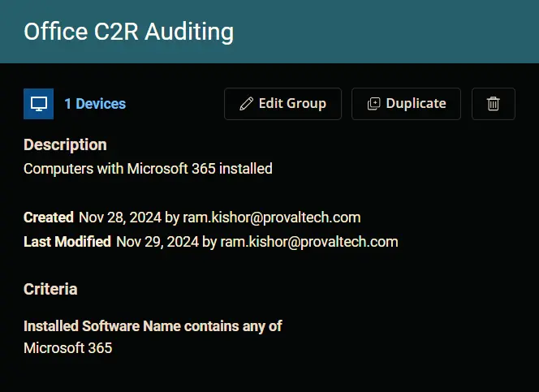Click the email on the Last Modified line

(309, 242)
